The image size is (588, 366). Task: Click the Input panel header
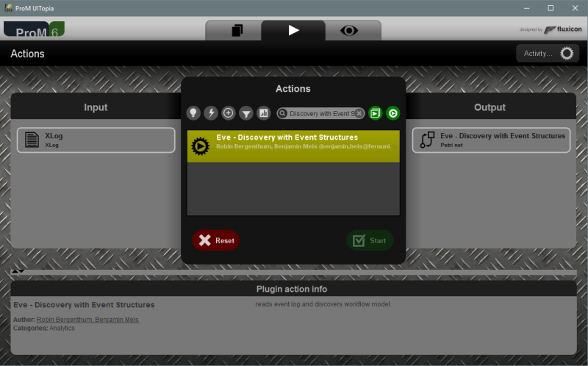tap(96, 107)
